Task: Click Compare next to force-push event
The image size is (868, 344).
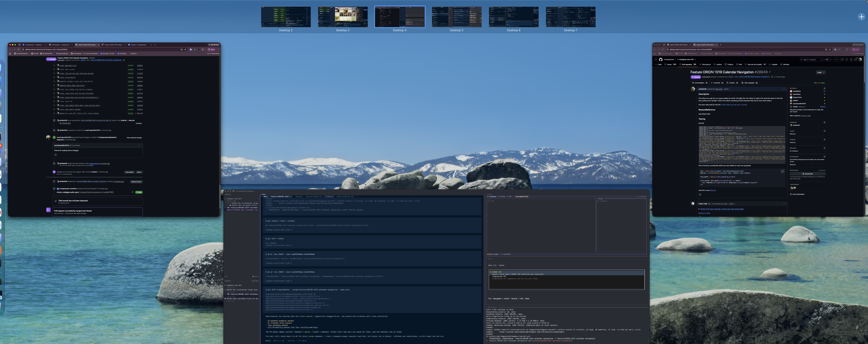Action: 139,123
